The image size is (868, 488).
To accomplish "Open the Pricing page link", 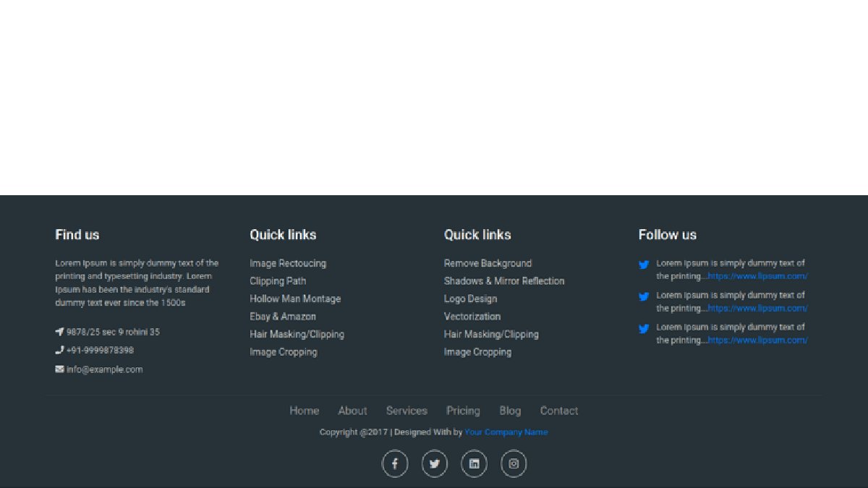I will coord(463,411).
